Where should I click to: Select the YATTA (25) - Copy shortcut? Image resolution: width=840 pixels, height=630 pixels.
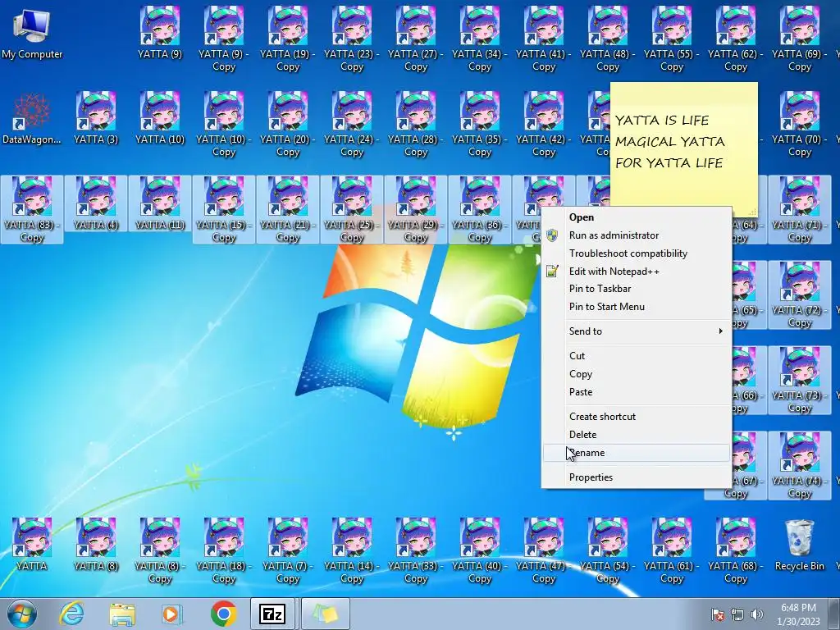point(351,209)
